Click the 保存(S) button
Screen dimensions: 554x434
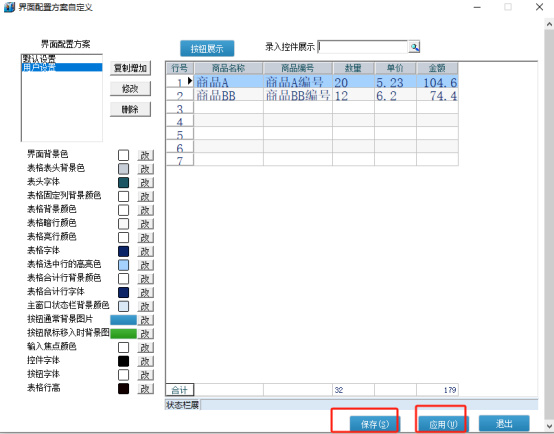point(375,424)
